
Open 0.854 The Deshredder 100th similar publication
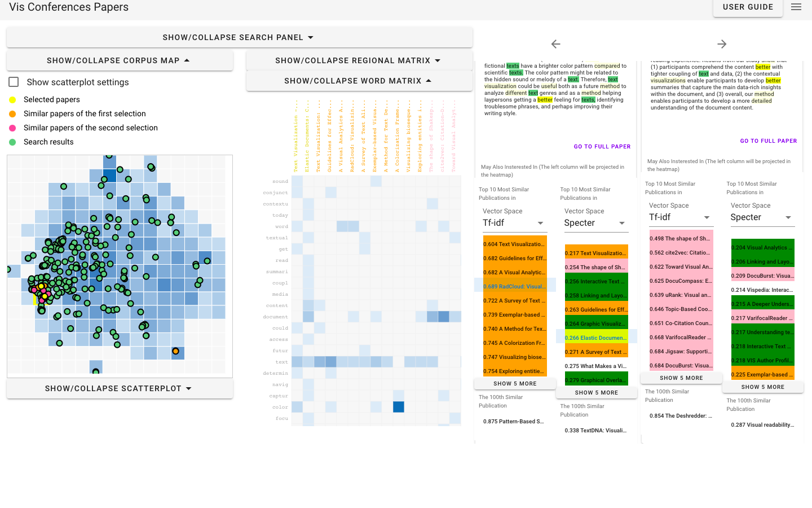(681, 416)
